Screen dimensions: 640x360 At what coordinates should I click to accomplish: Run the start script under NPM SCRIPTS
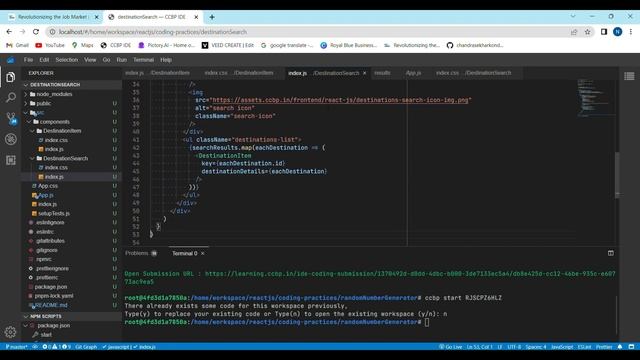(46, 335)
